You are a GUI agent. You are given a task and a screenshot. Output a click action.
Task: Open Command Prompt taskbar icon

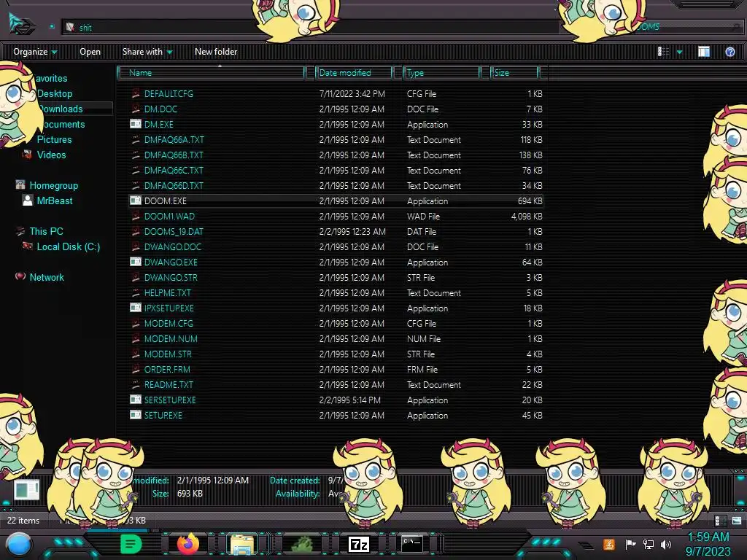411,543
